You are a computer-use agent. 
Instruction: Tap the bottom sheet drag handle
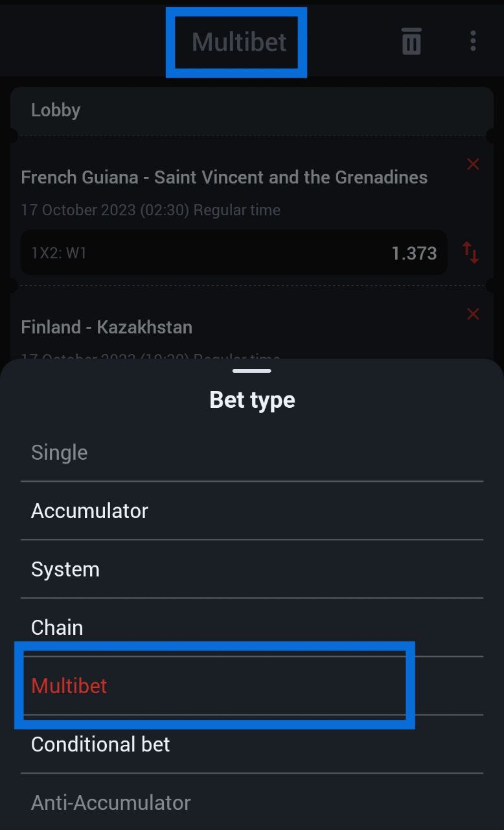point(252,371)
